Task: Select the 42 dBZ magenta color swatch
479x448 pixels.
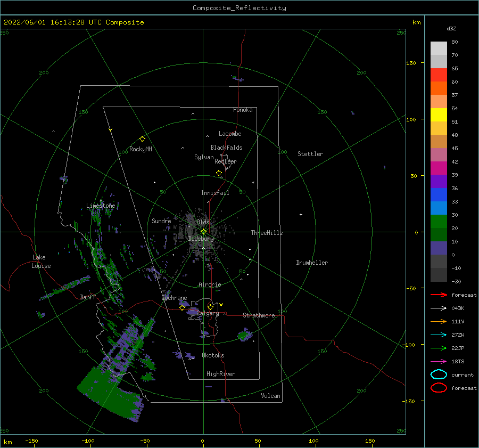Action: click(439, 168)
